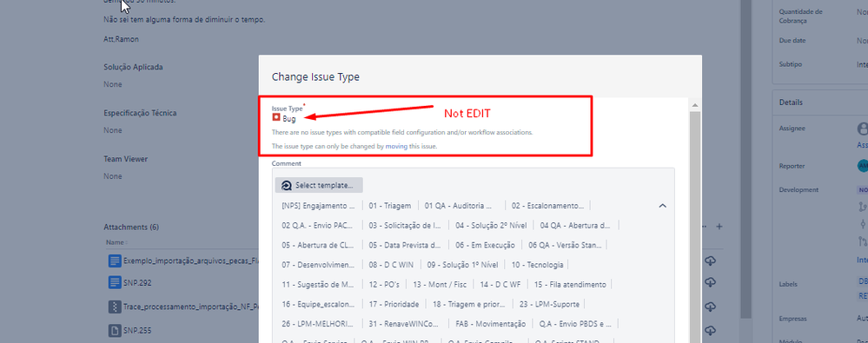Insert the '09 - Solução 1º Nível' template

pos(462,265)
